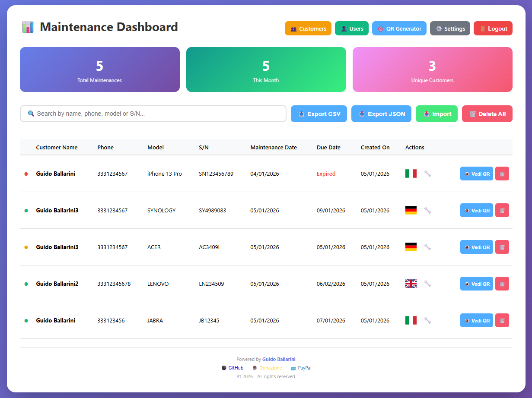
Task: Click the This Month stat card
Action: click(x=266, y=69)
